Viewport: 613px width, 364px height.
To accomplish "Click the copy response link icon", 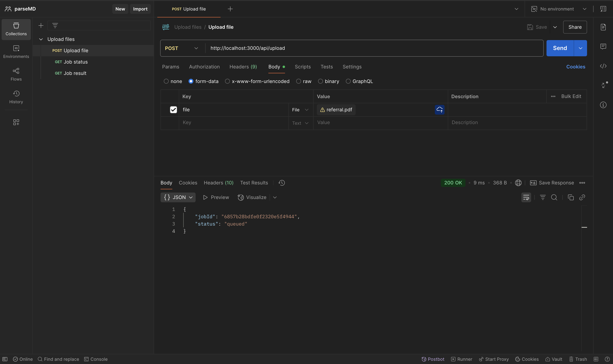I will [x=582, y=197].
